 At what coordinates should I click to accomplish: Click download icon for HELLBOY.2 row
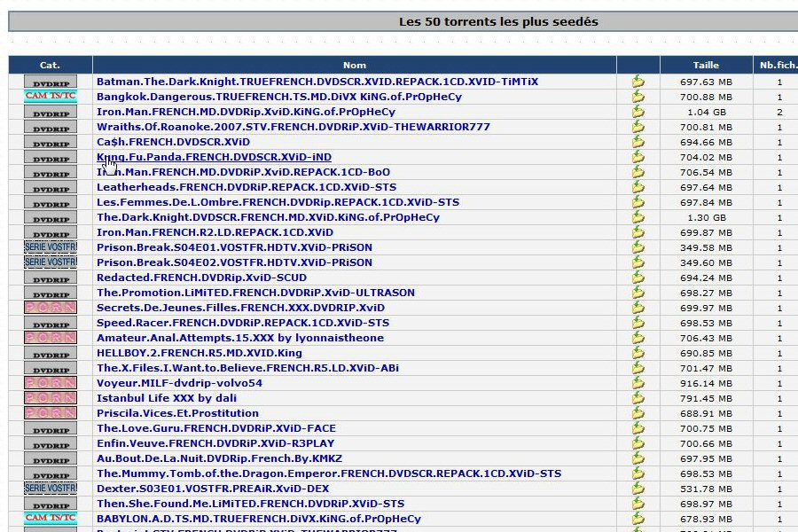(638, 353)
